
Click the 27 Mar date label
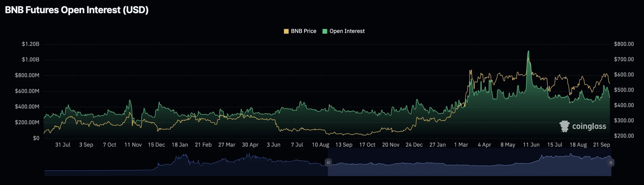227,145
